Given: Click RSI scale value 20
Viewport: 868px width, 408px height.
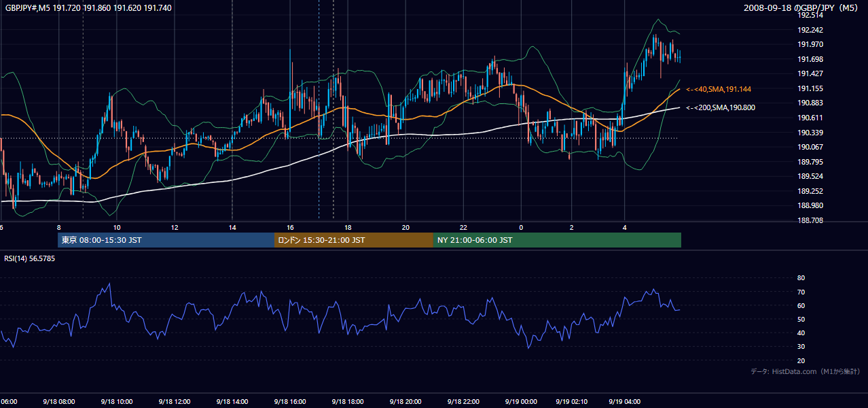Looking at the screenshot, I should tap(801, 360).
